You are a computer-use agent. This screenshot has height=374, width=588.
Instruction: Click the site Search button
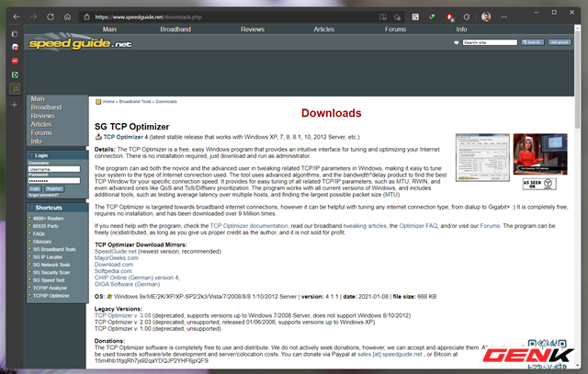[532, 42]
